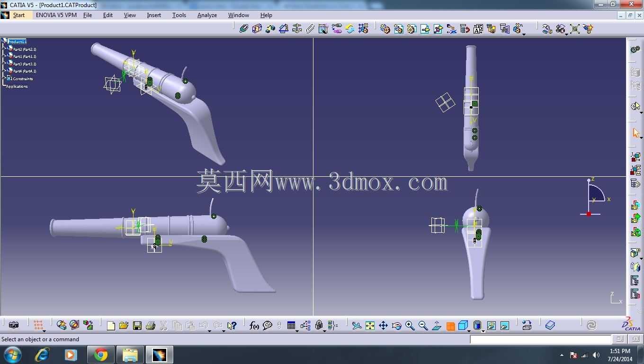Click the Fly Mode airplane icon
Screen dimensions: 644x364
pos(357,326)
